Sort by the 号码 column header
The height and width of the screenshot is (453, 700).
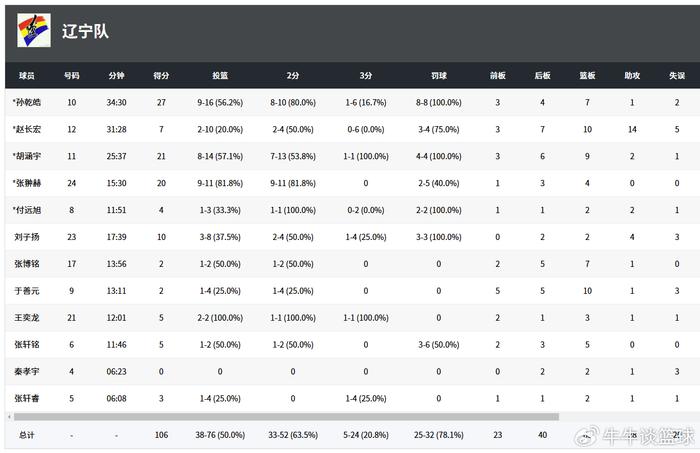pyautogui.click(x=71, y=75)
